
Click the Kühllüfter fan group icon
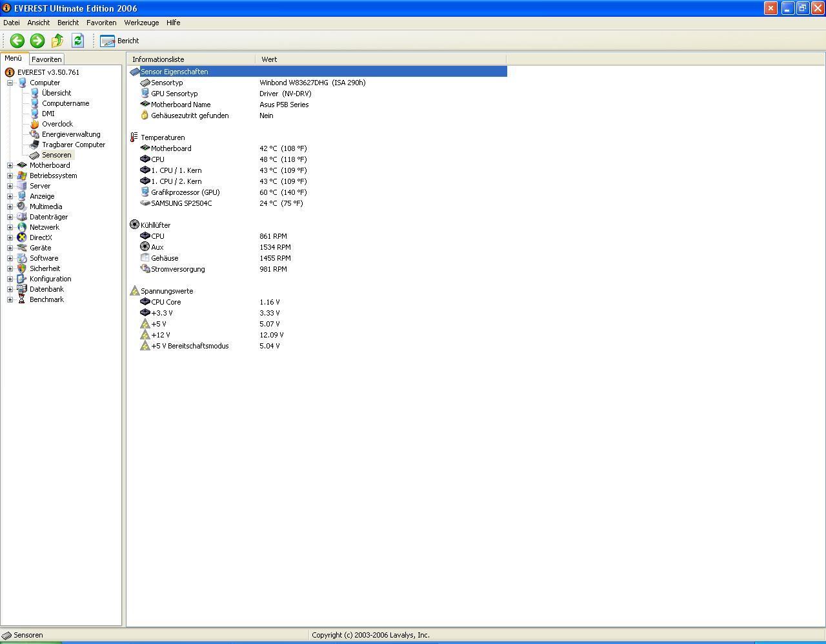click(134, 225)
